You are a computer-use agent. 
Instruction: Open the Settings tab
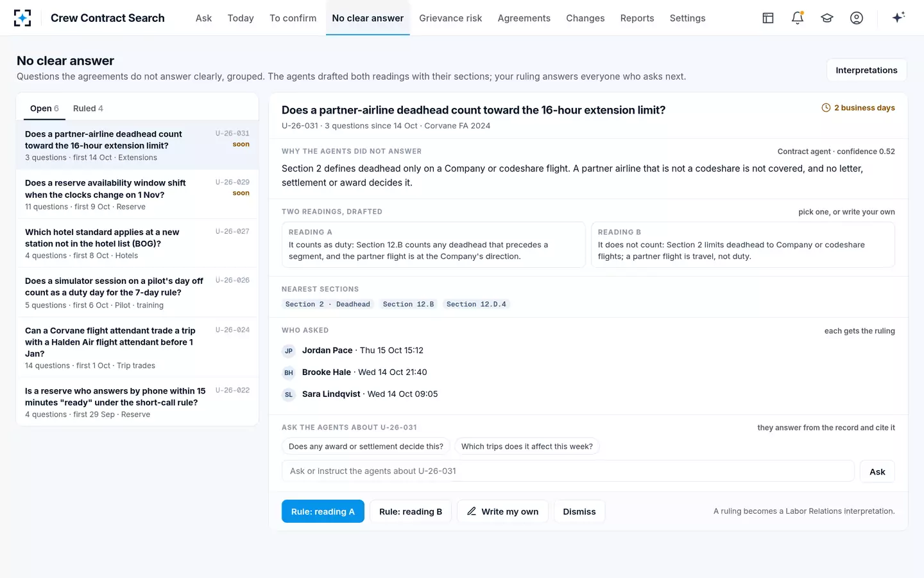687,18
